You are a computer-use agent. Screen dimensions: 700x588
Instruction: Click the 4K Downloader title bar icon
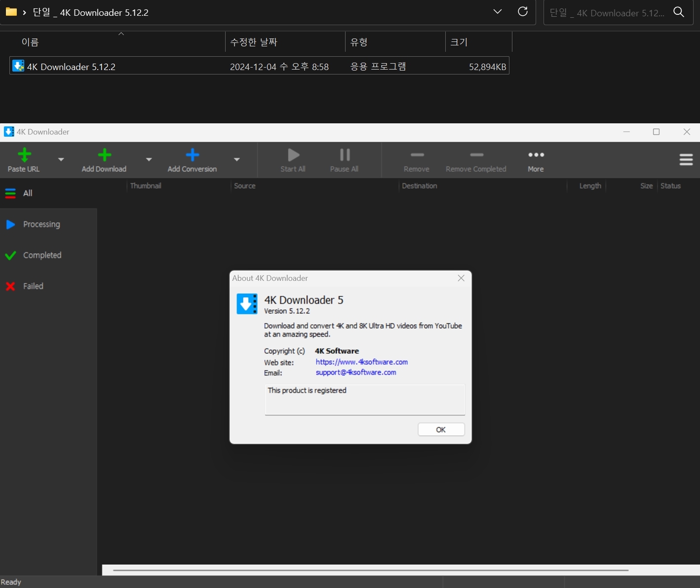(x=9, y=132)
